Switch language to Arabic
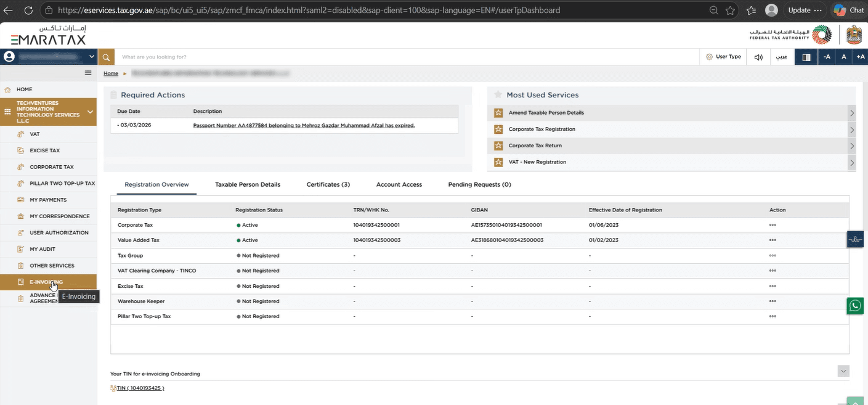 coord(781,57)
